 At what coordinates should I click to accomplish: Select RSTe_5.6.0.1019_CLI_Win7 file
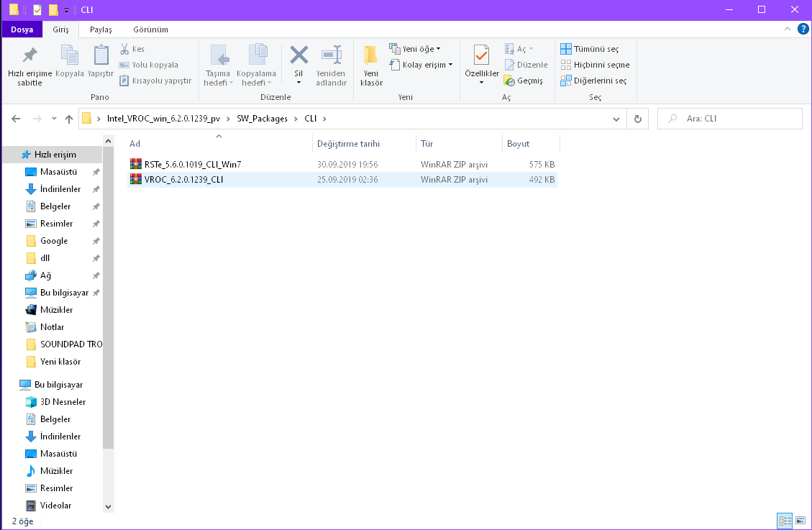[342, 164]
